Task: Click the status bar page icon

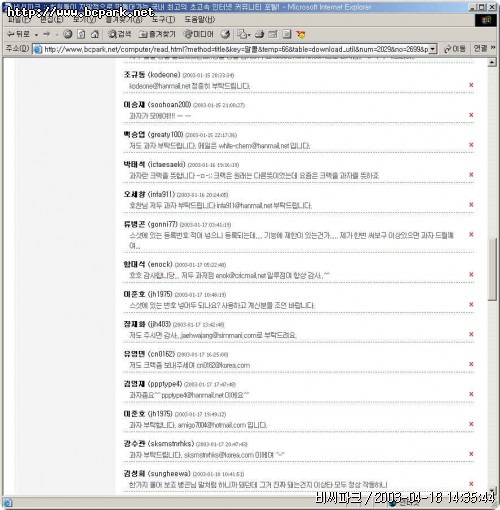Action: (8, 503)
